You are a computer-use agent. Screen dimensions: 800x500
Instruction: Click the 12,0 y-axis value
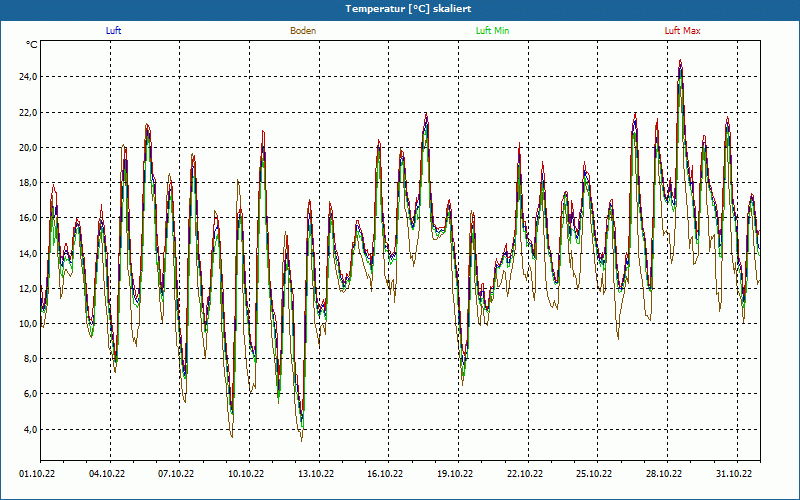[x=28, y=288]
